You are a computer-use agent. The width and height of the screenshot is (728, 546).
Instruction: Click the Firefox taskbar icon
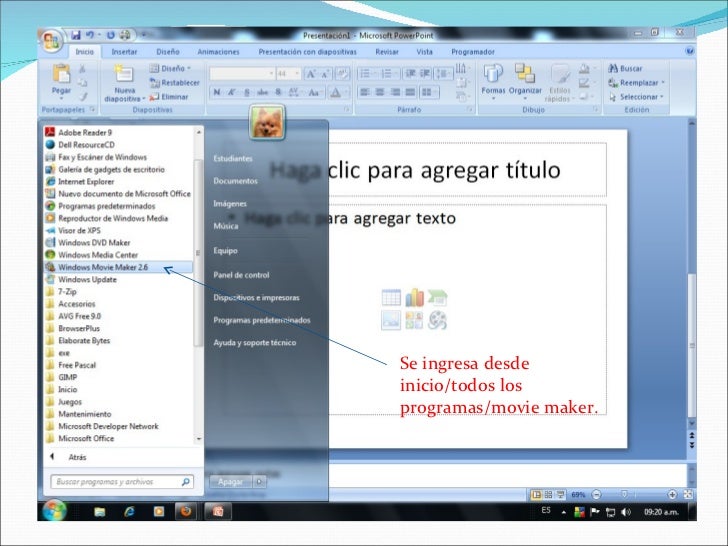click(x=186, y=512)
